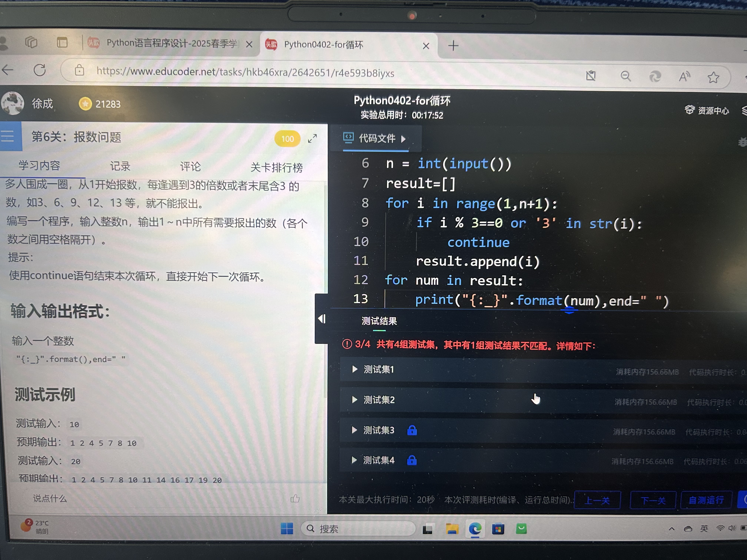Open the 资源中心 resource center
The image size is (747, 560).
(x=706, y=110)
